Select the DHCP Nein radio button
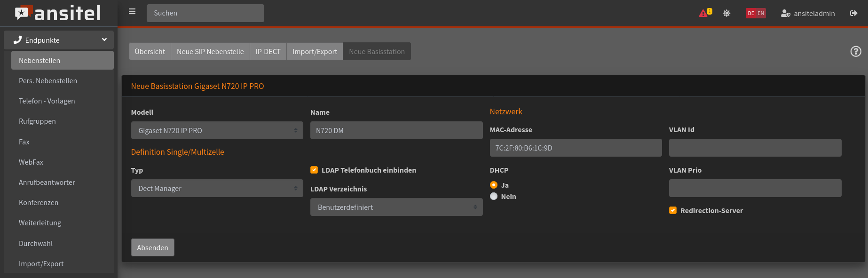 click(x=494, y=196)
